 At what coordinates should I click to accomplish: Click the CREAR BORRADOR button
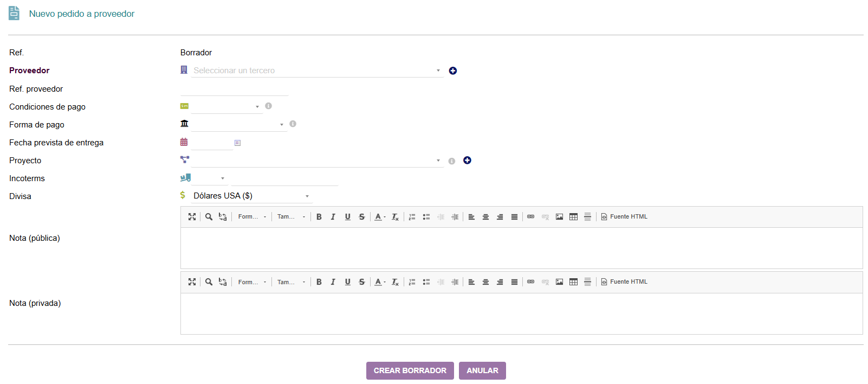[x=410, y=370]
